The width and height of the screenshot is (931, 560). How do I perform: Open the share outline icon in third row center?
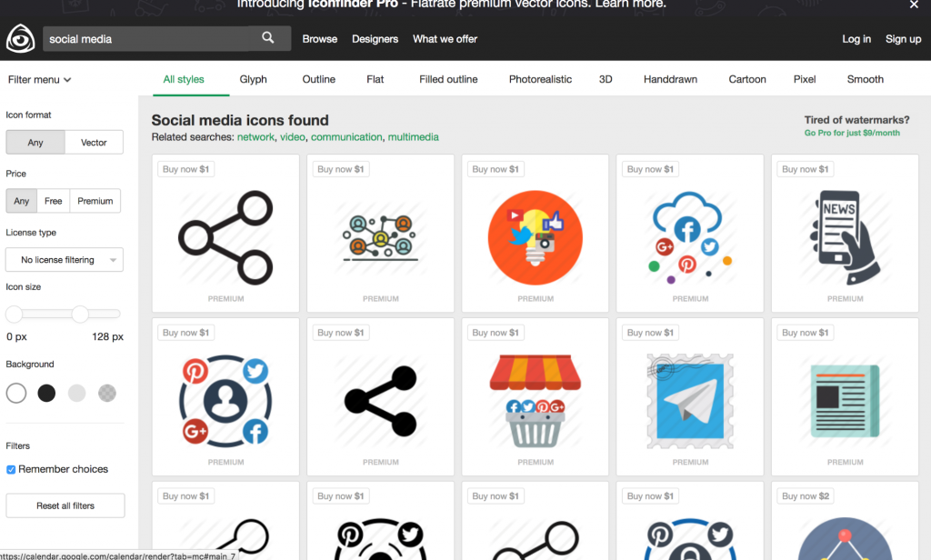click(535, 540)
